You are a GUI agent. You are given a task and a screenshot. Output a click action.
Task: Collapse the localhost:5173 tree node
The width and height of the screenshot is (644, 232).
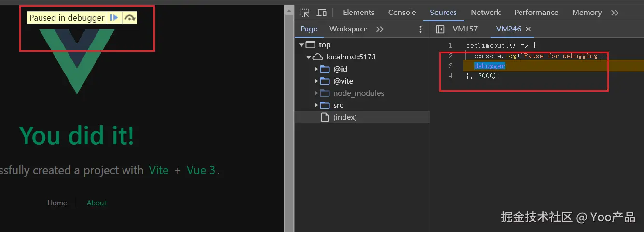click(309, 57)
